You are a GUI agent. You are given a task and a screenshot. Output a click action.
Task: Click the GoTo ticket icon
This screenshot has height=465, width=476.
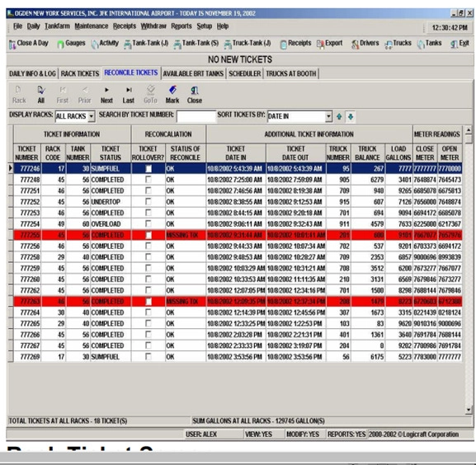click(150, 95)
